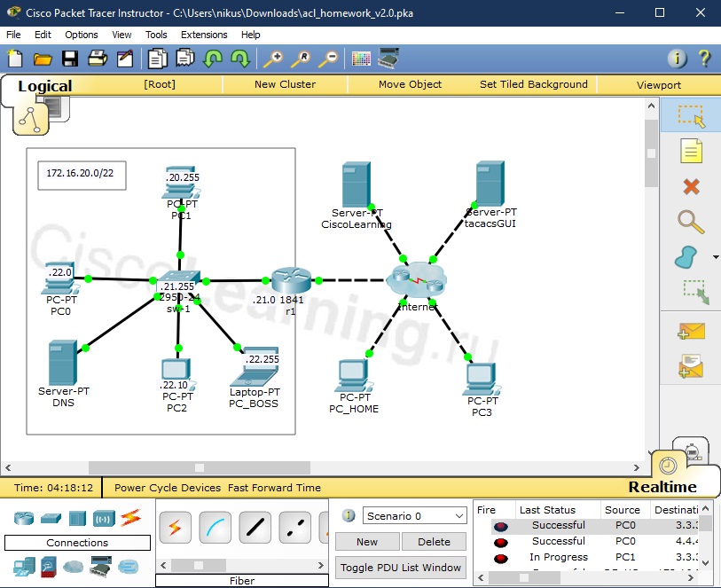Viewport: 721px width, 588px height.
Task: Select the Routers device category
Action: tap(24, 519)
